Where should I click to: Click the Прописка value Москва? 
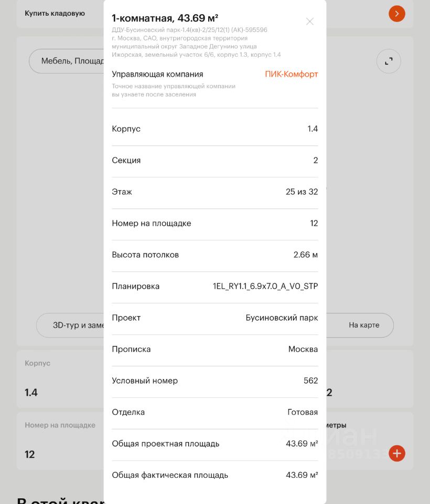point(303,350)
